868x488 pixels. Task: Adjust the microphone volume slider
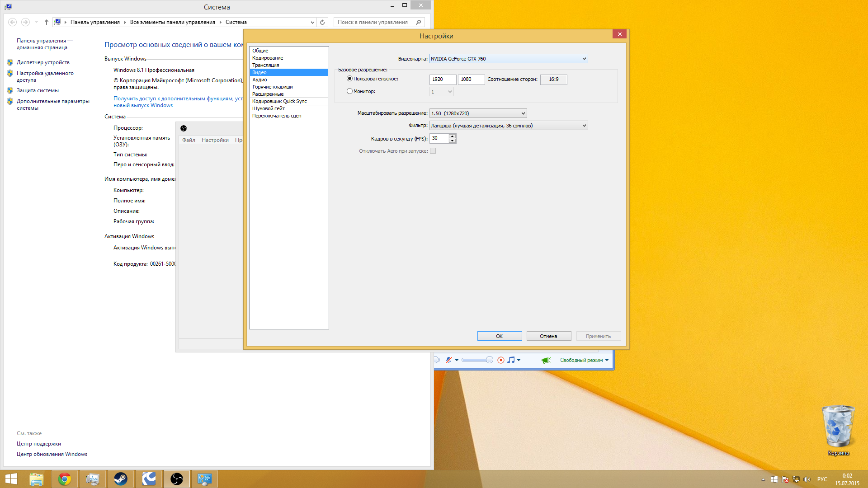[477, 360]
